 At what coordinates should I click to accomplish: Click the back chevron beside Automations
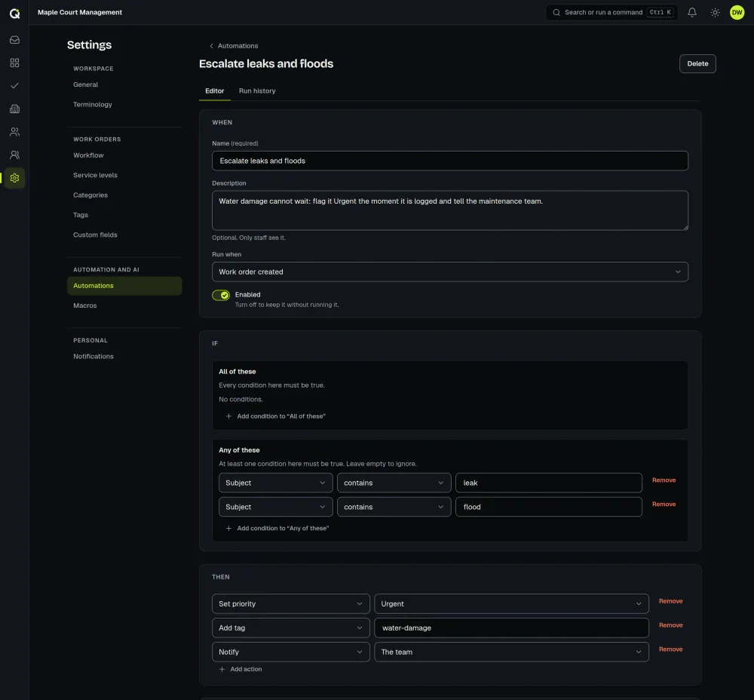coord(211,46)
